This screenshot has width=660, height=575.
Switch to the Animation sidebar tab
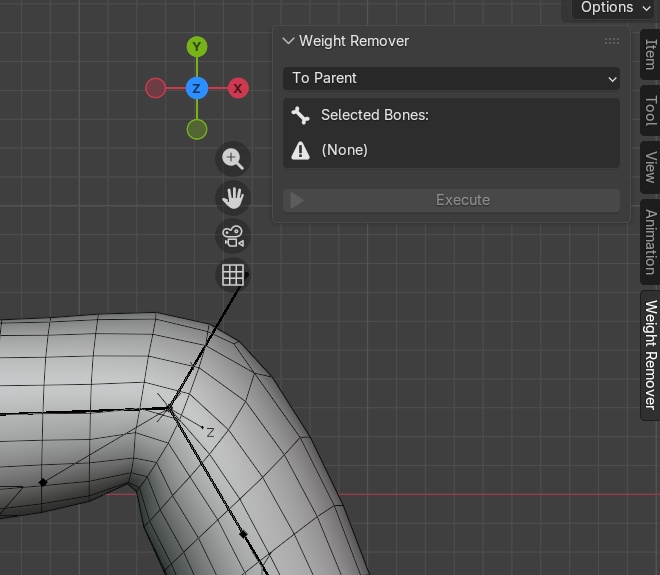[x=650, y=242]
